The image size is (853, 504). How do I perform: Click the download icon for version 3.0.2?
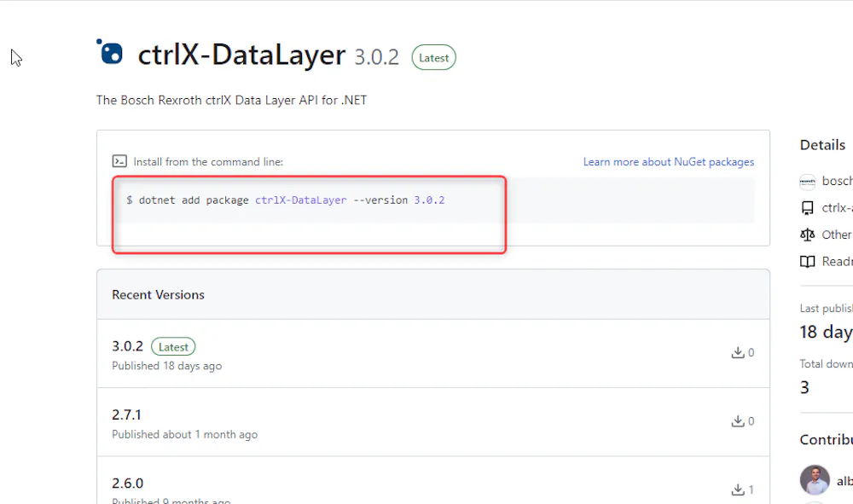(x=738, y=352)
